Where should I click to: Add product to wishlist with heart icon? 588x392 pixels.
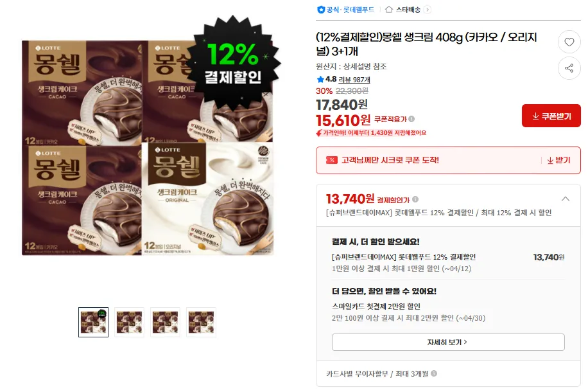coord(569,42)
